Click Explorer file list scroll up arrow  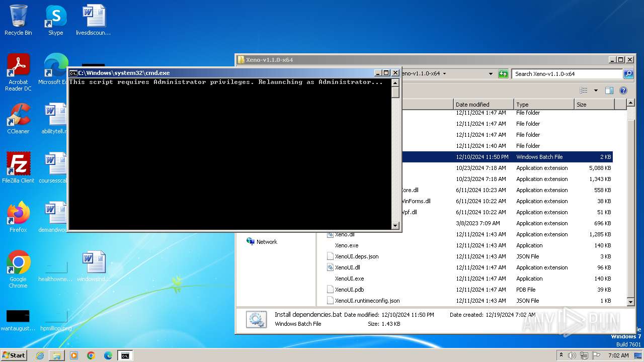pyautogui.click(x=631, y=104)
